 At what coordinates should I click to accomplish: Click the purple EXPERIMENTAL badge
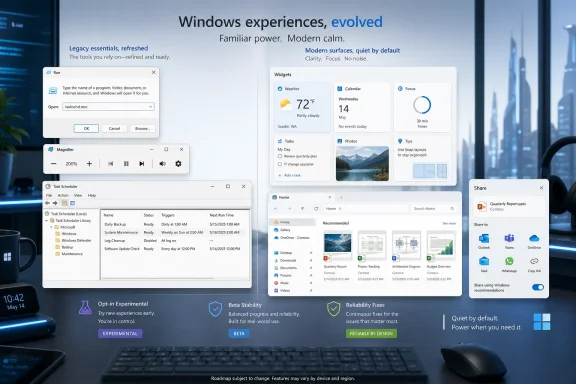coord(120,334)
